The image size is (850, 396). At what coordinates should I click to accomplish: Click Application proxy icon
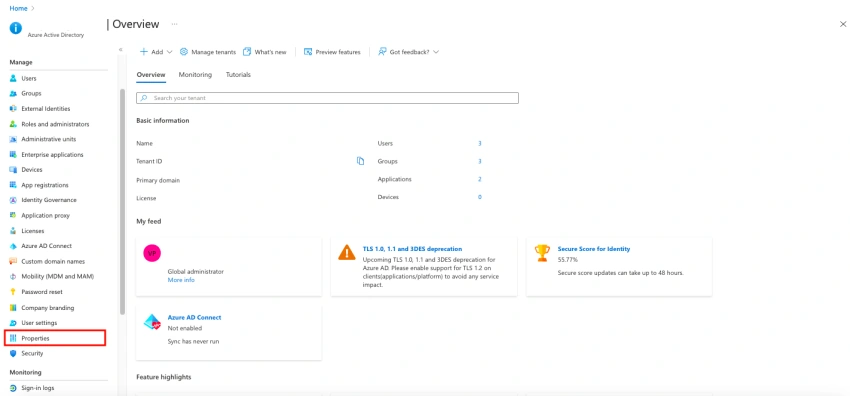point(14,216)
